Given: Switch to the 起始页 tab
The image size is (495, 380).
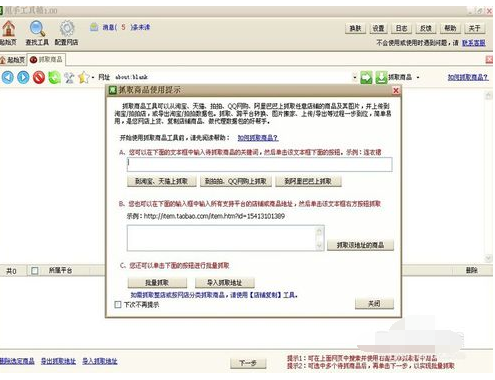Looking at the screenshot, I should pyautogui.click(x=13, y=60).
